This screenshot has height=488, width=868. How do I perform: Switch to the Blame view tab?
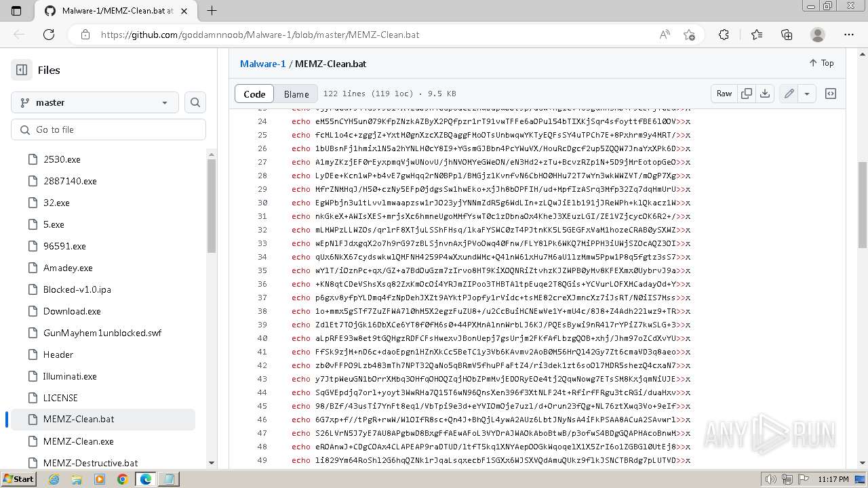(296, 94)
